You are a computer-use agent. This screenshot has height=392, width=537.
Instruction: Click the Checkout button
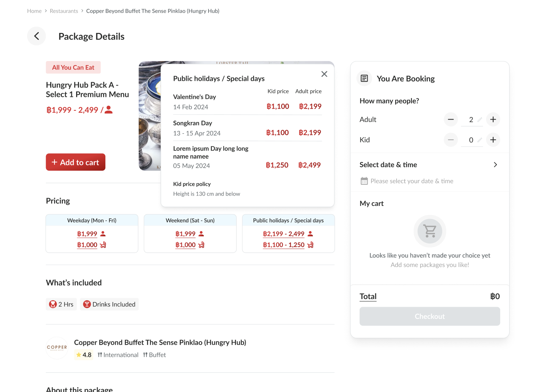[x=429, y=316]
